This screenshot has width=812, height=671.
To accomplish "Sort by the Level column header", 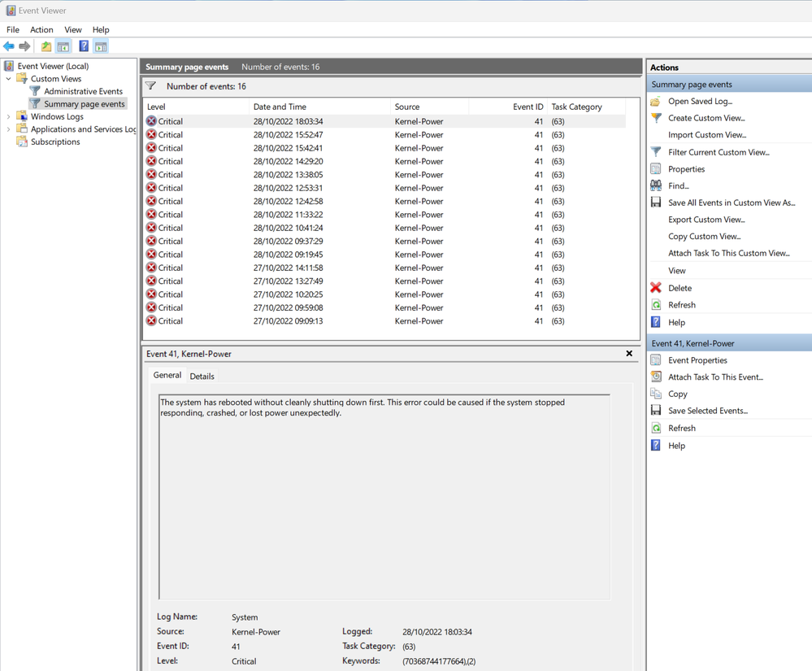I will click(196, 107).
